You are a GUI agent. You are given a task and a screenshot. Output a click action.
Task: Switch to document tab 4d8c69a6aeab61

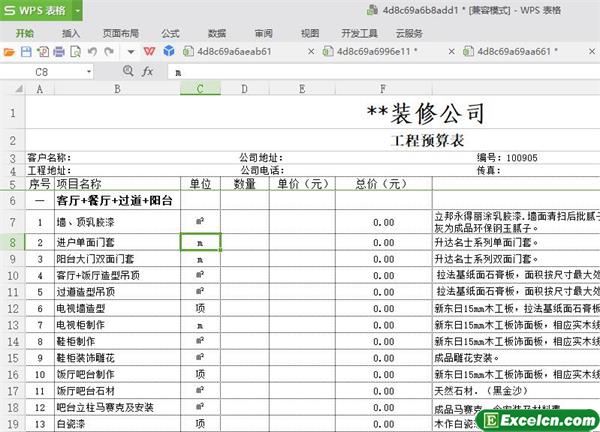(234, 51)
